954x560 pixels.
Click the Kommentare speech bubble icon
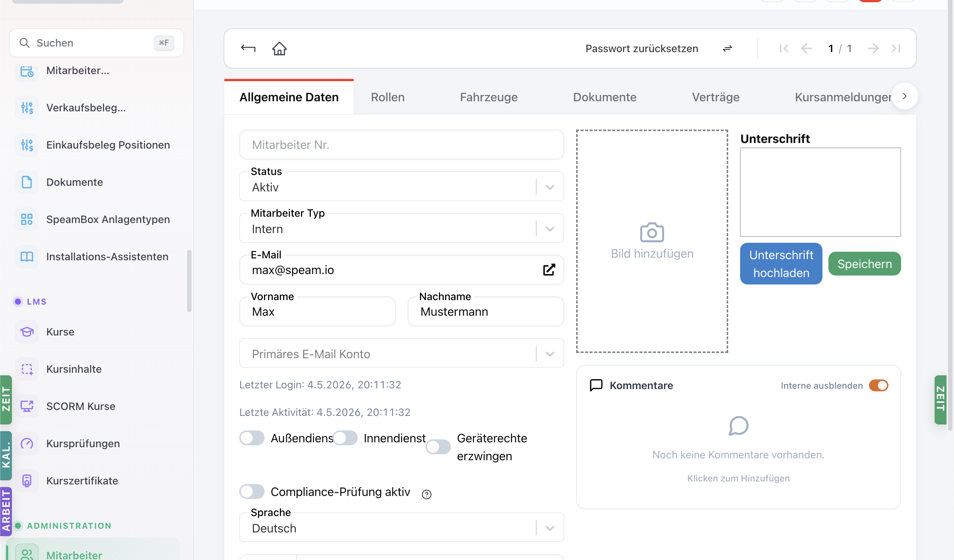596,385
